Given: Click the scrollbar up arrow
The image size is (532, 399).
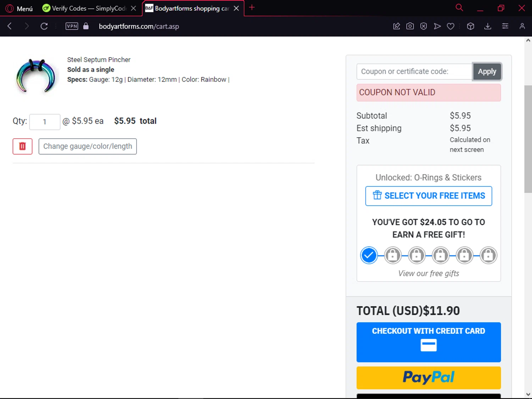Looking at the screenshot, I should (x=528, y=40).
